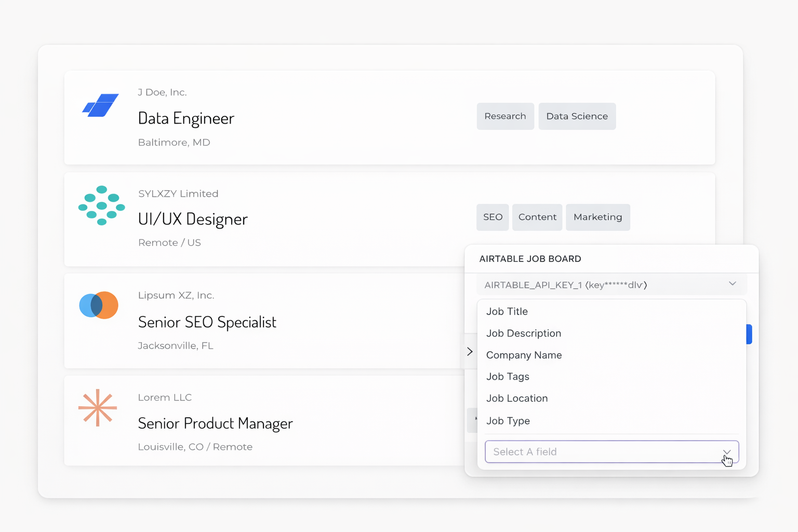Open the Data Engineer job title
This screenshot has width=798, height=532.
(186, 118)
